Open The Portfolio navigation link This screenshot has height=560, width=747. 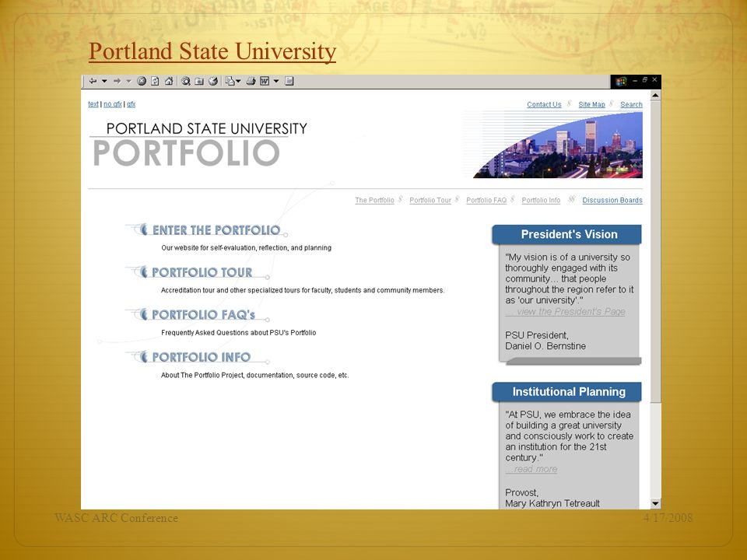point(374,200)
